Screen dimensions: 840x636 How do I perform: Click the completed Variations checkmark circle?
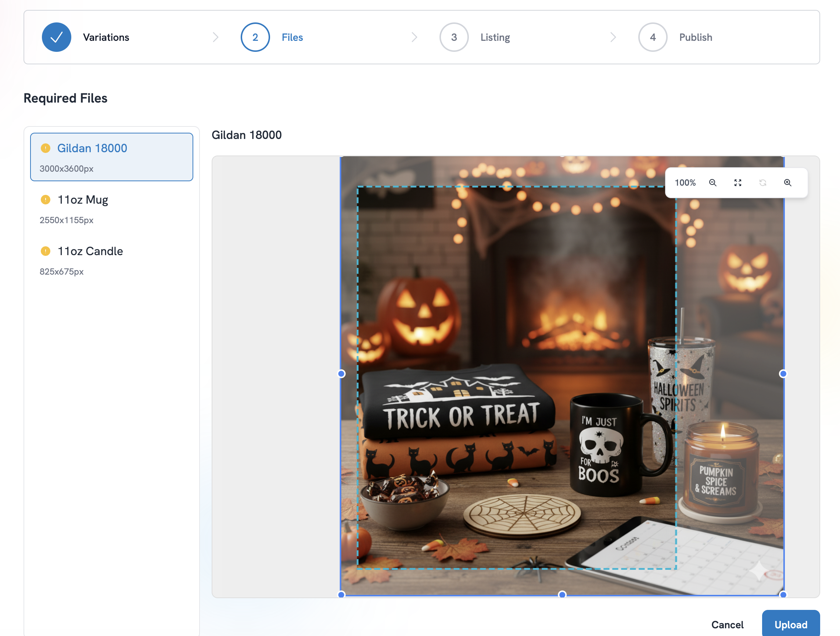(57, 37)
